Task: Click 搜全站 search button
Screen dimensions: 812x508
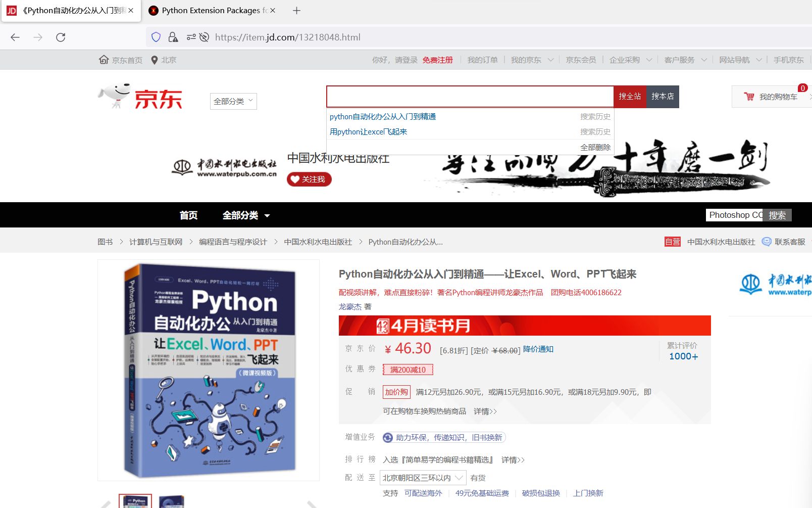Action: coord(630,97)
